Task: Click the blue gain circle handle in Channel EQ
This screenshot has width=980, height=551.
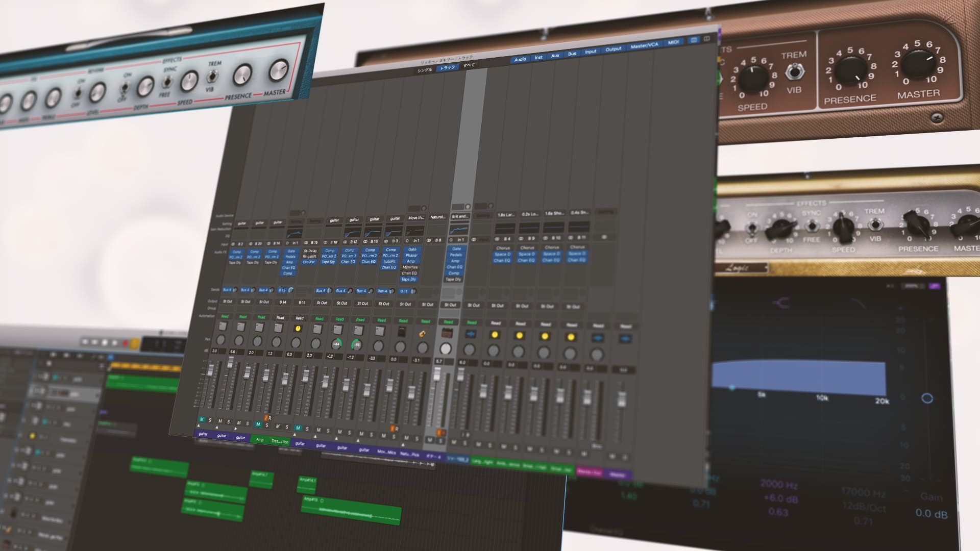Action: (927, 398)
